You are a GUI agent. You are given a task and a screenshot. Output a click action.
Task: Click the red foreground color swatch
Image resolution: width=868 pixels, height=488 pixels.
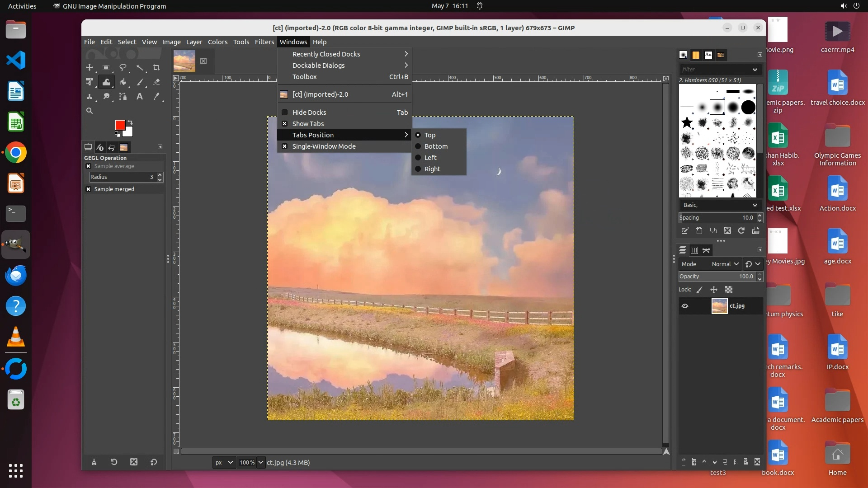120,125
